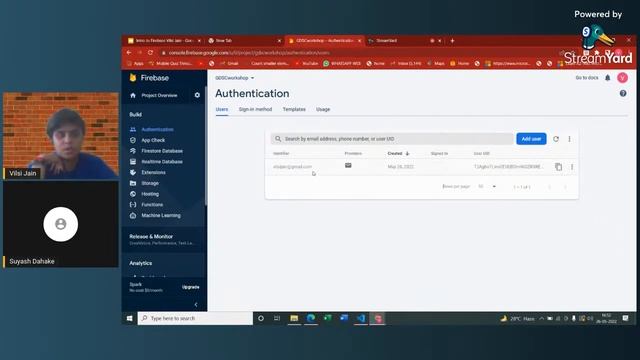Open Functions in the sidebar
Image resolution: width=640 pixels, height=360 pixels.
tap(152, 204)
